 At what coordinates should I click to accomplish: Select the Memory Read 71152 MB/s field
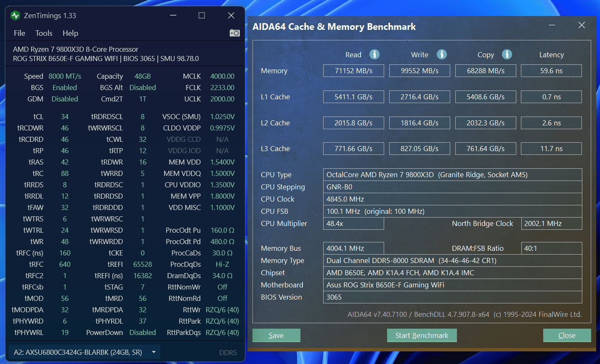point(353,71)
